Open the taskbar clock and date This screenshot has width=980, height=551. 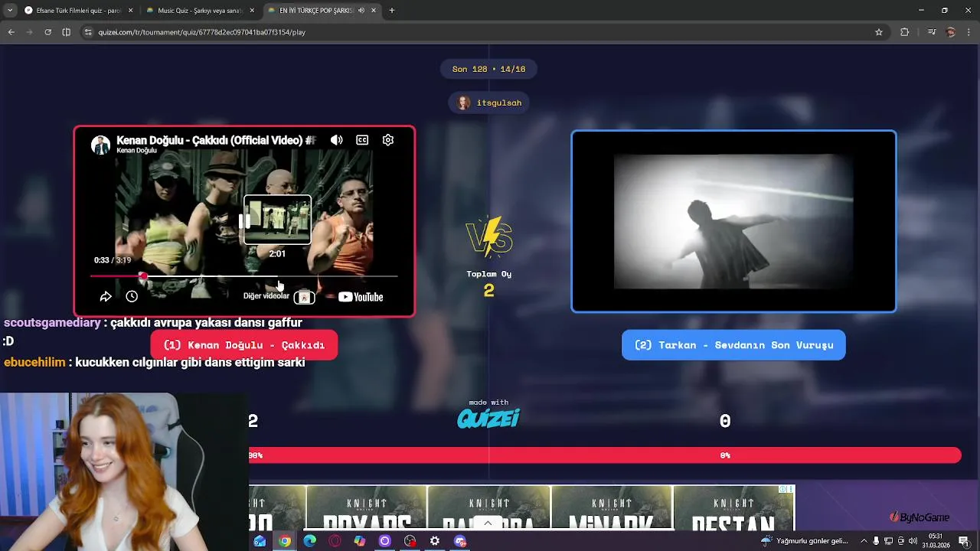(x=935, y=540)
